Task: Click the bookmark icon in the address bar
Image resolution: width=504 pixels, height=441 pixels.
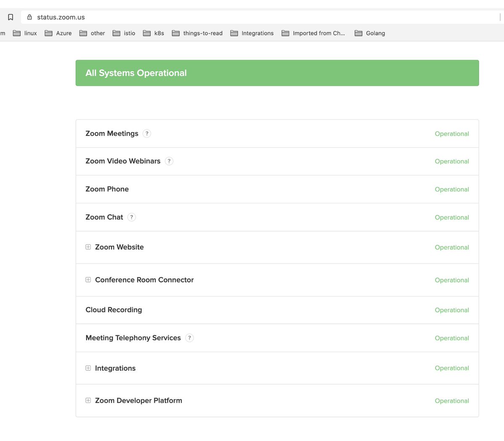Action: (x=10, y=17)
